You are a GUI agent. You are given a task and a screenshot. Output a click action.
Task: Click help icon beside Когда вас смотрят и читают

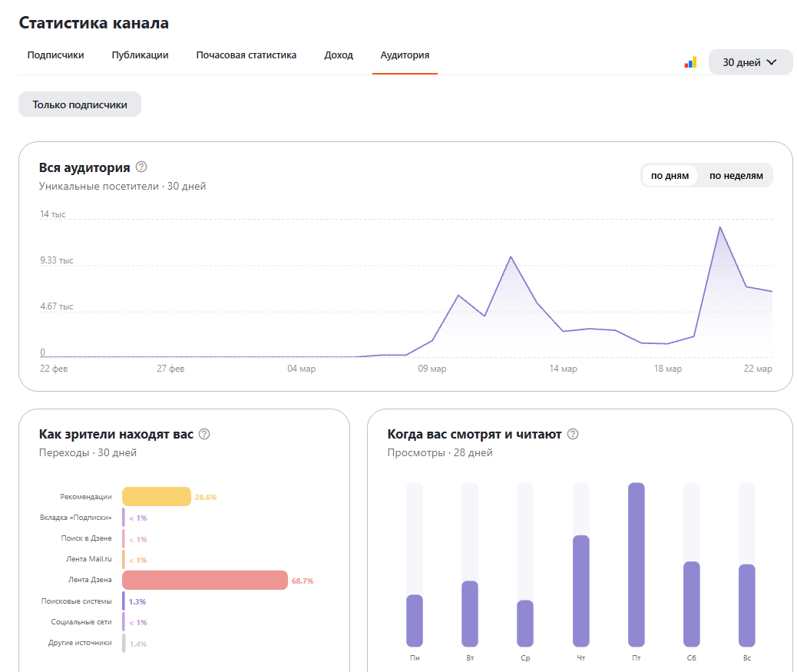(x=573, y=434)
